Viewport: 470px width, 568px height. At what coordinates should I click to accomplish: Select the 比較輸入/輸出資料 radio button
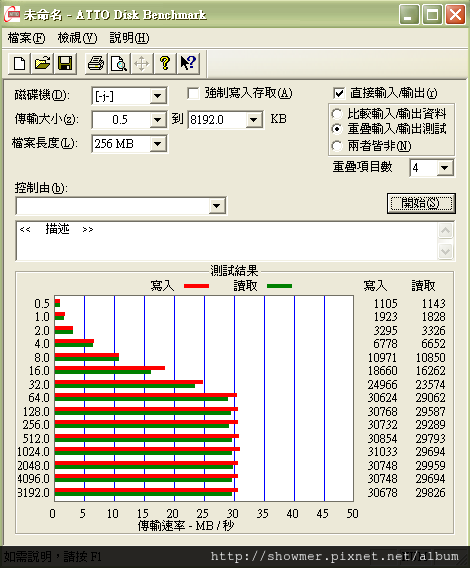click(x=337, y=114)
